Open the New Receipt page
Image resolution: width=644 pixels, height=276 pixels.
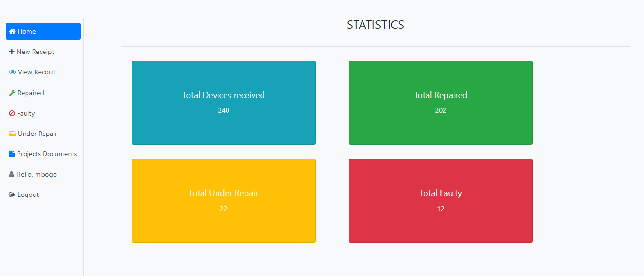[36, 52]
